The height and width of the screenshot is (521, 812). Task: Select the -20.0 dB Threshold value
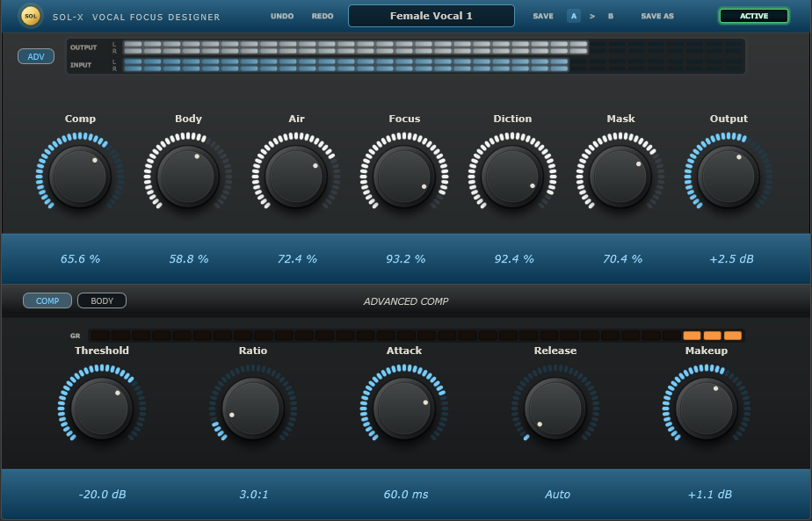click(x=102, y=495)
